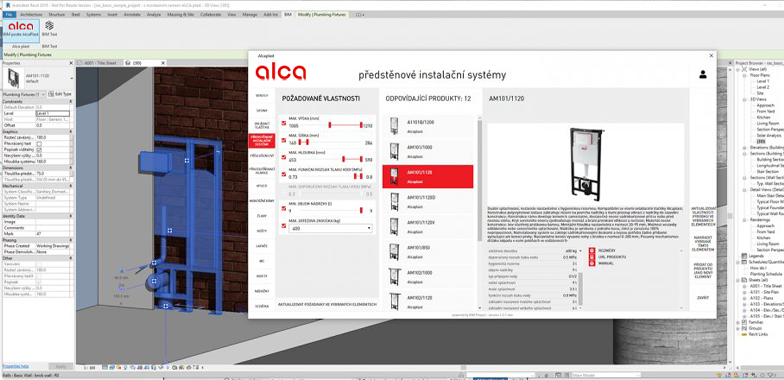
Task: Click NAHRADIT VYBRANÉ TÍMTO ELEMENTEM button
Action: tap(703, 244)
